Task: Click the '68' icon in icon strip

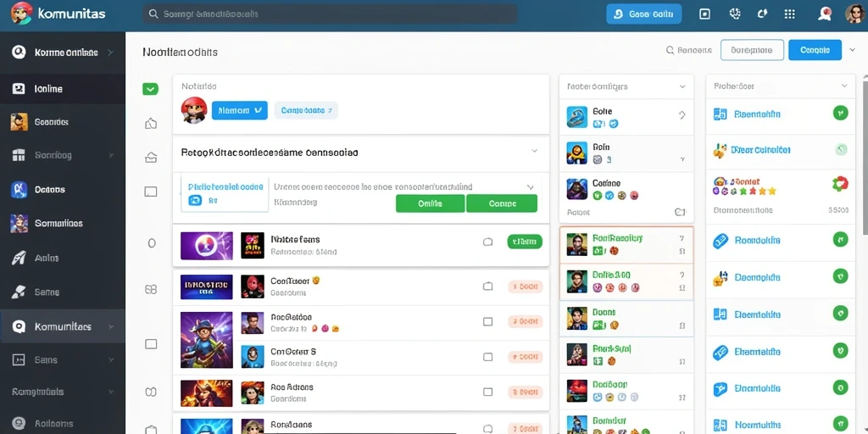Action: click(x=151, y=290)
